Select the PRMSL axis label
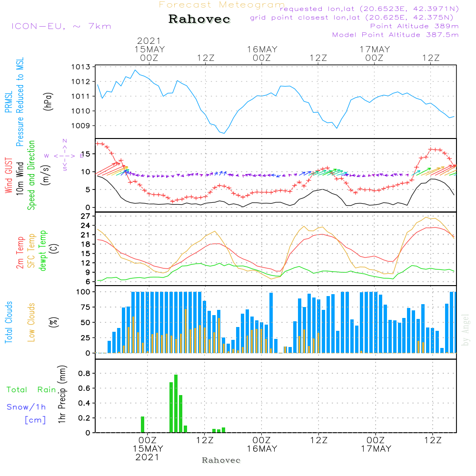The height and width of the screenshot is (476, 476). [x=9, y=100]
